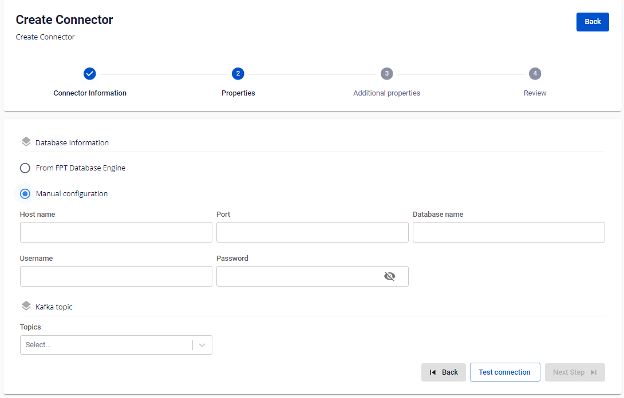Click the Kafka topic section heading
The height and width of the screenshot is (398, 624).
point(54,307)
